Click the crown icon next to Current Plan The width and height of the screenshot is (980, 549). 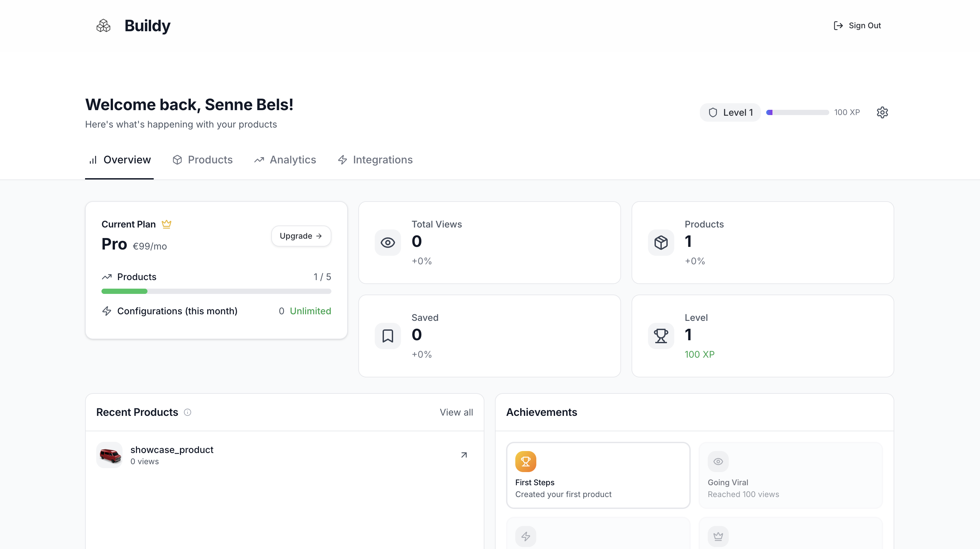click(x=166, y=224)
